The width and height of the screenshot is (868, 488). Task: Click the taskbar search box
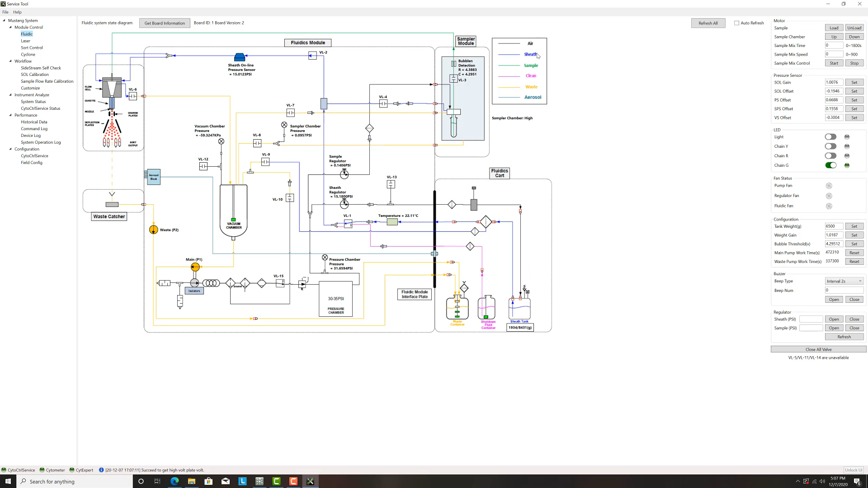75,481
